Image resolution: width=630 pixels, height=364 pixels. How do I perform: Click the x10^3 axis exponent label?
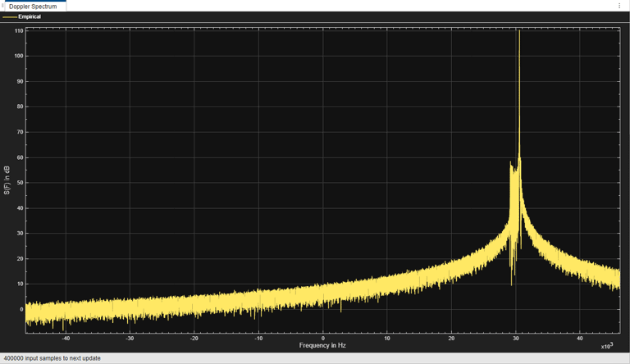(606, 346)
